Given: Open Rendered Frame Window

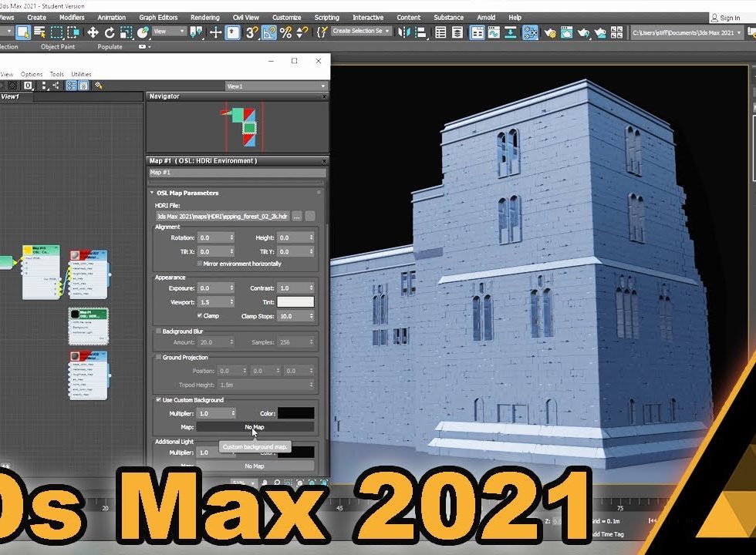Looking at the screenshot, I should [x=566, y=32].
